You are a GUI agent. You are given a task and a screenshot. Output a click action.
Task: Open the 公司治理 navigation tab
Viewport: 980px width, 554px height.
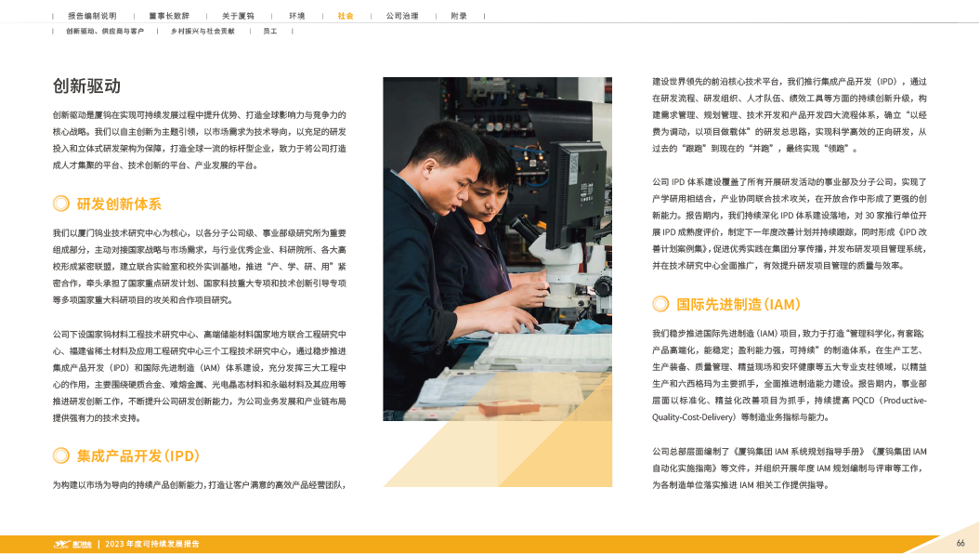401,17
